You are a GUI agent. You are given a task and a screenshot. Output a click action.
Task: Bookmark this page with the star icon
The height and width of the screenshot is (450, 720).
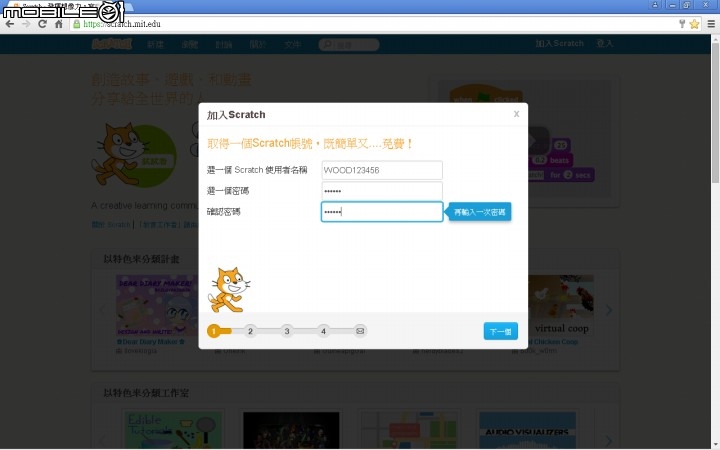[x=694, y=24]
